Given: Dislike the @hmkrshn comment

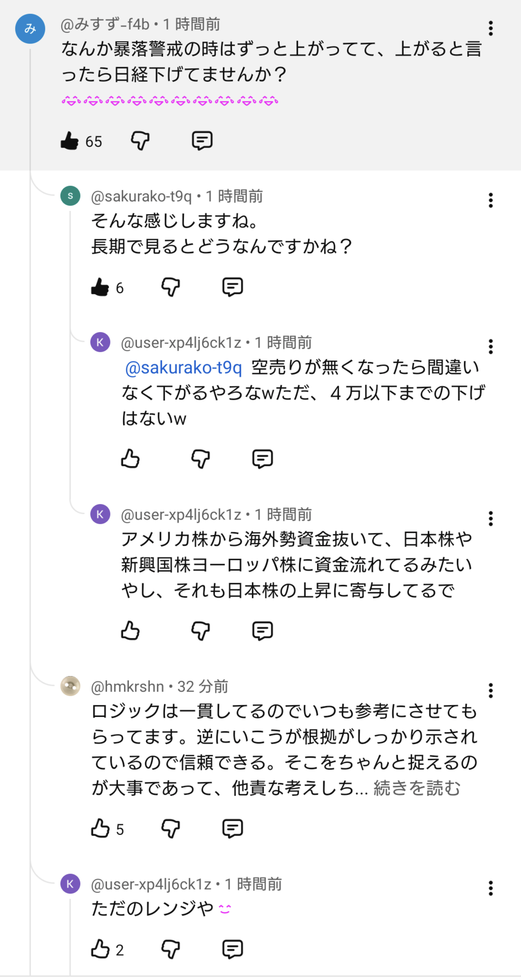Looking at the screenshot, I should (170, 829).
